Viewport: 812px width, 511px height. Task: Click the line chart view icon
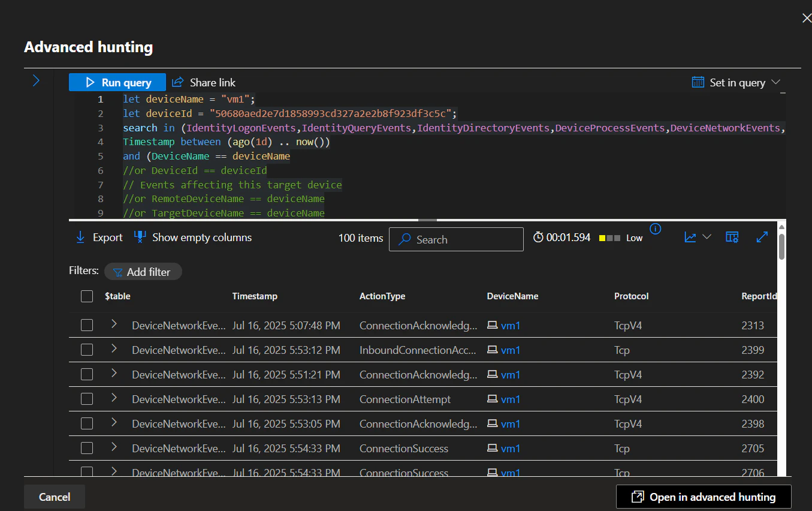coord(690,238)
